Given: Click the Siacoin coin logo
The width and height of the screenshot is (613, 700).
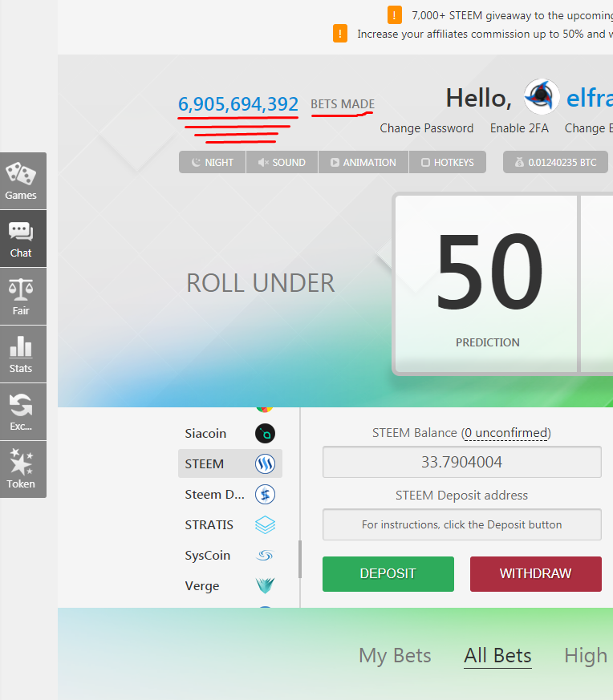Looking at the screenshot, I should point(265,434).
